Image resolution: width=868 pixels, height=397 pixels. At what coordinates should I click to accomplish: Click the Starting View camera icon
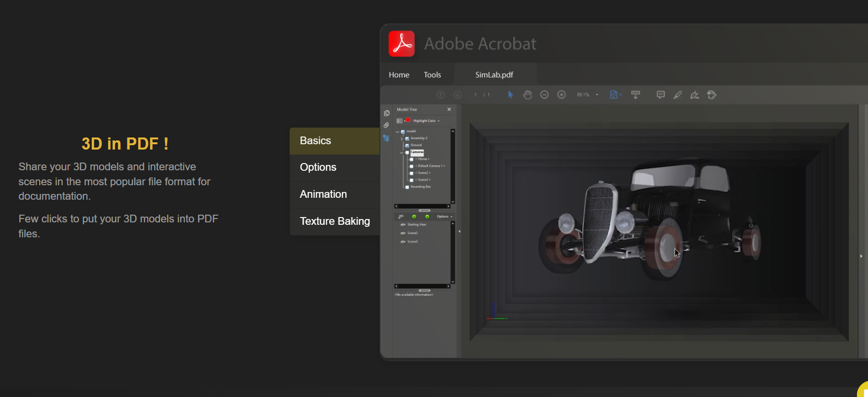click(403, 225)
